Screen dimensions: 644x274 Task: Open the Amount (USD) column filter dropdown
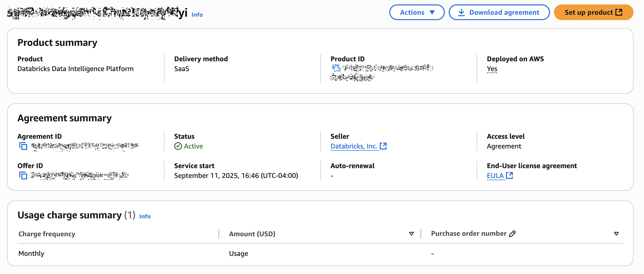pyautogui.click(x=411, y=233)
